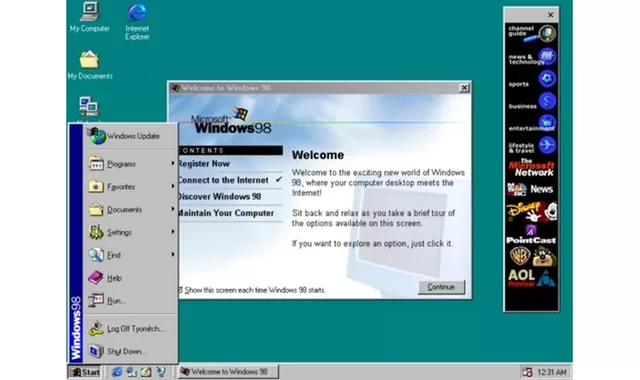Screen dimensions: 640x380
Task: Open the lifestyle & travel channel
Action: point(531,145)
